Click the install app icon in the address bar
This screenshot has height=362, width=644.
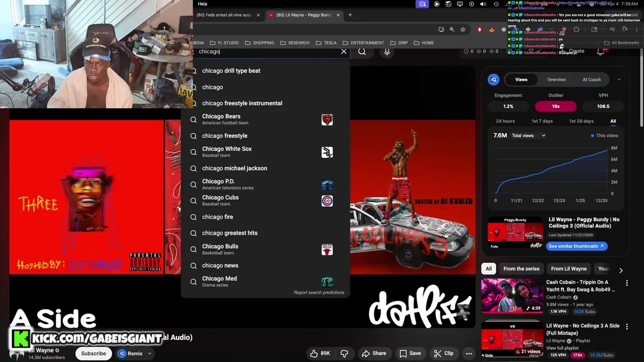(441, 30)
